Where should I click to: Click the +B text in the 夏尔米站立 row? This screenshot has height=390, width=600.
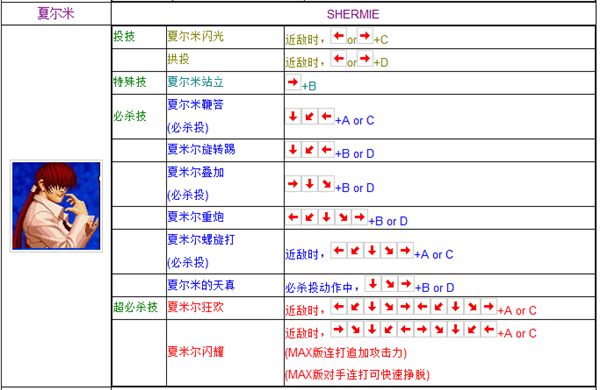(x=309, y=86)
